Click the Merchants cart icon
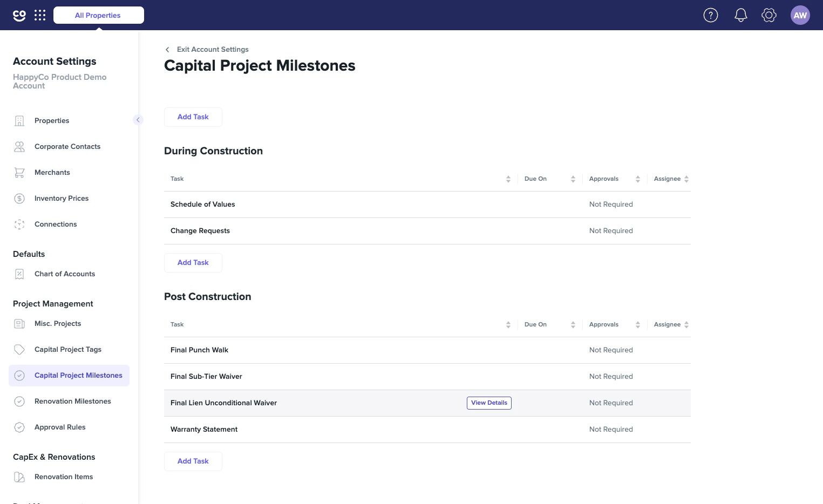Image resolution: width=823 pixels, height=504 pixels. click(x=19, y=173)
